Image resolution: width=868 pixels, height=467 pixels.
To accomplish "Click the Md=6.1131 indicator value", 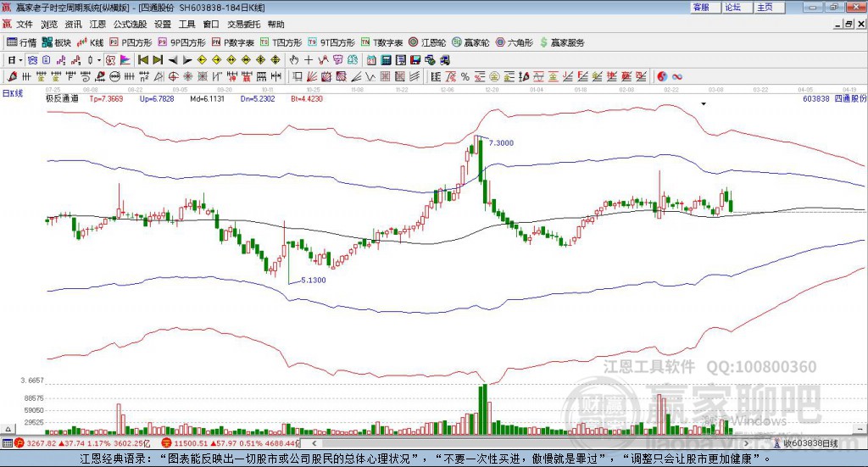I will pyautogui.click(x=207, y=98).
